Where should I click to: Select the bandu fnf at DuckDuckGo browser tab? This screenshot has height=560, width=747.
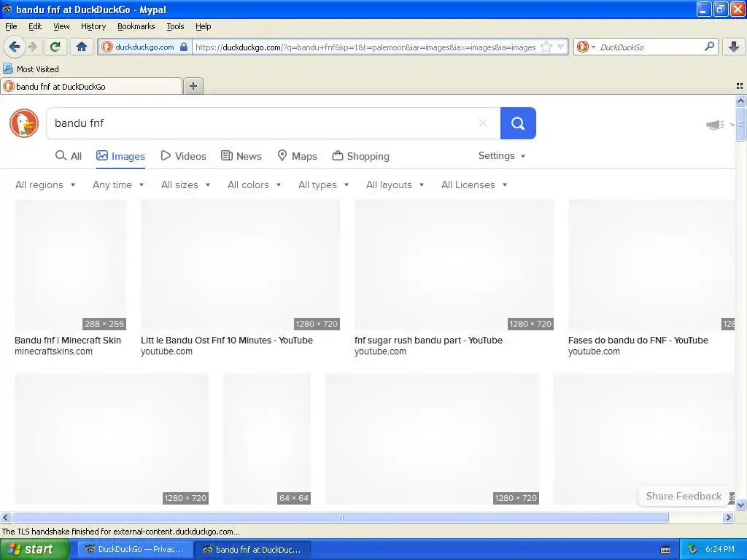91,86
